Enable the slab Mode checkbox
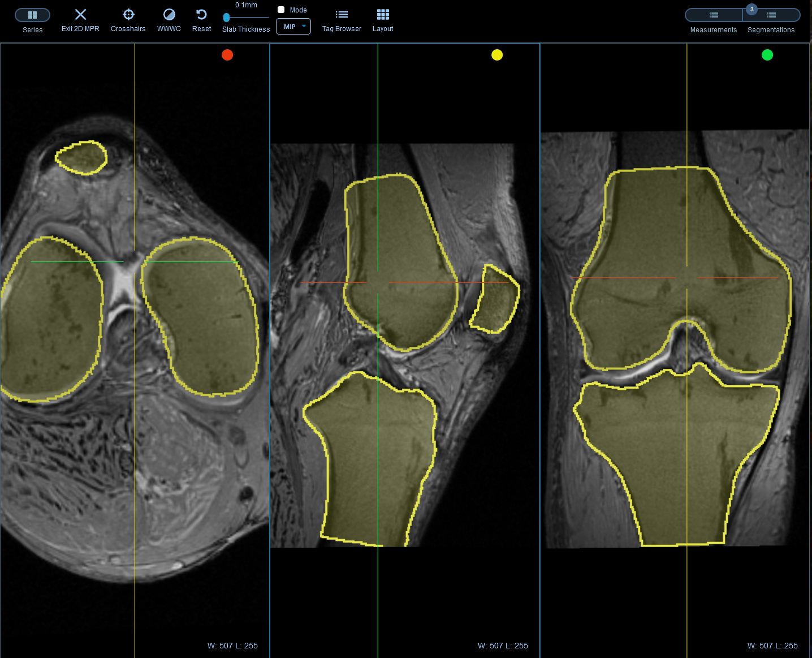The width and height of the screenshot is (812, 658). click(x=281, y=9)
